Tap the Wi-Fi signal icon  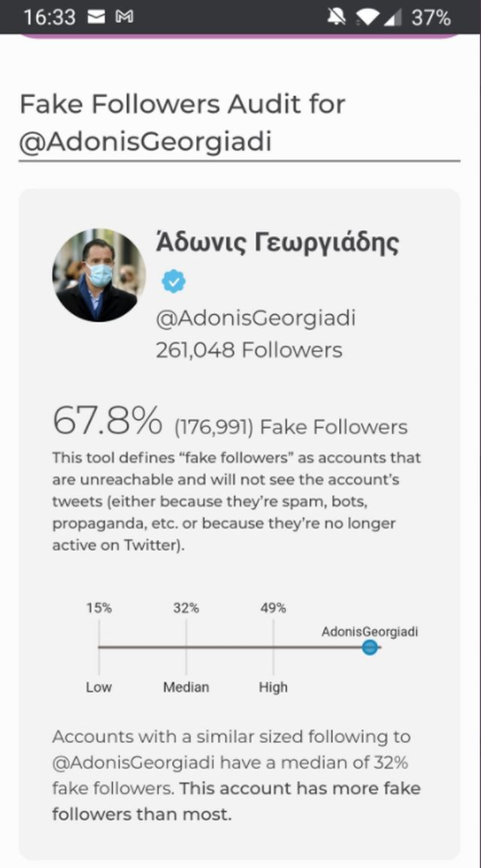pyautogui.click(x=368, y=17)
